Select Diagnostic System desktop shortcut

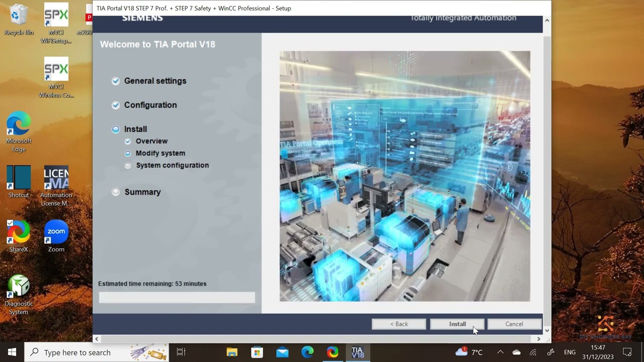point(19,295)
